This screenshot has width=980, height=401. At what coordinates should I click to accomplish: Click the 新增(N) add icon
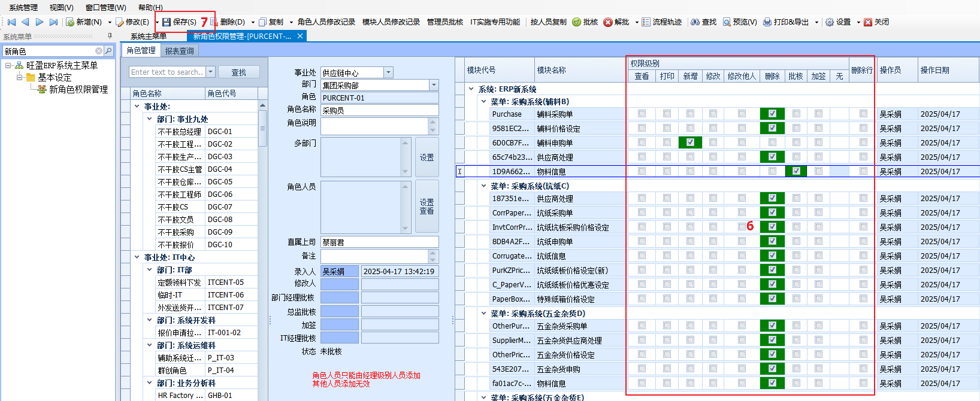tap(70, 22)
